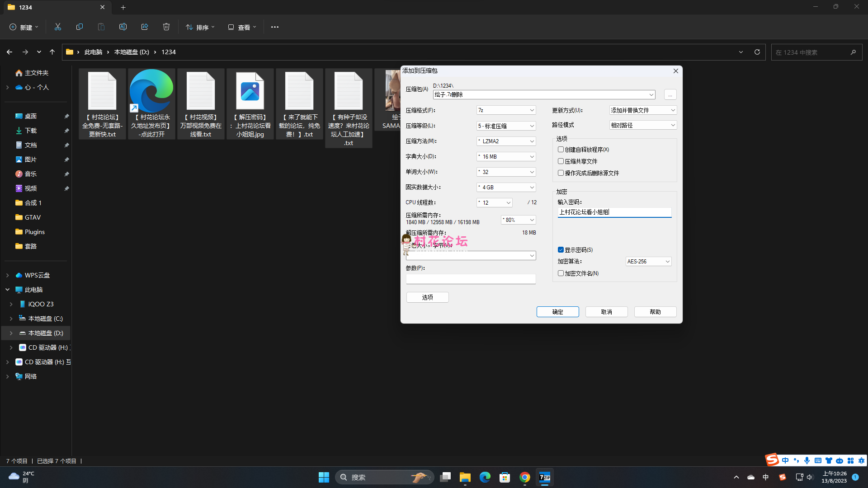Click the Paste icon in Explorer toolbar
868x488 pixels.
101,27
